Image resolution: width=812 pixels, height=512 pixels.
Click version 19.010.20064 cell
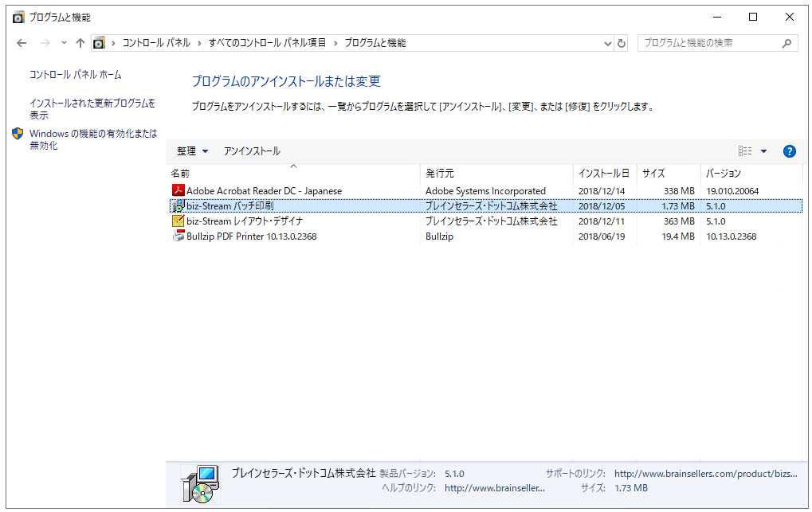[x=732, y=191]
